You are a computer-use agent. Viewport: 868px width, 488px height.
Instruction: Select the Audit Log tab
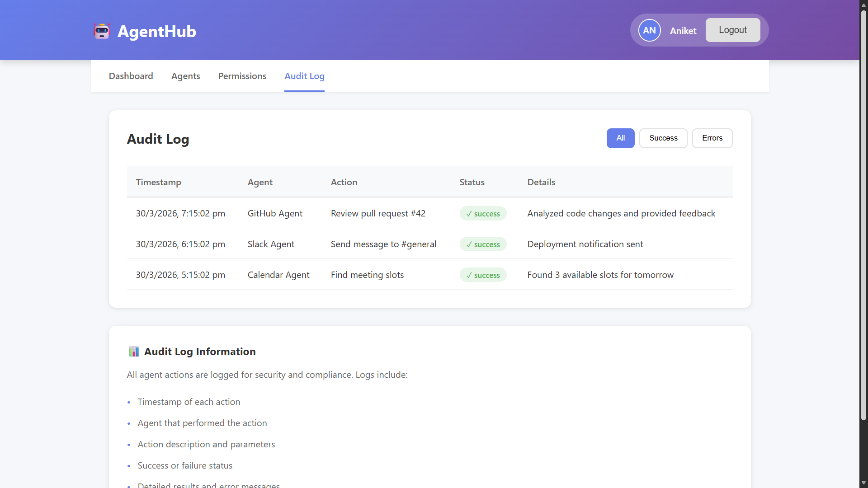tap(304, 76)
